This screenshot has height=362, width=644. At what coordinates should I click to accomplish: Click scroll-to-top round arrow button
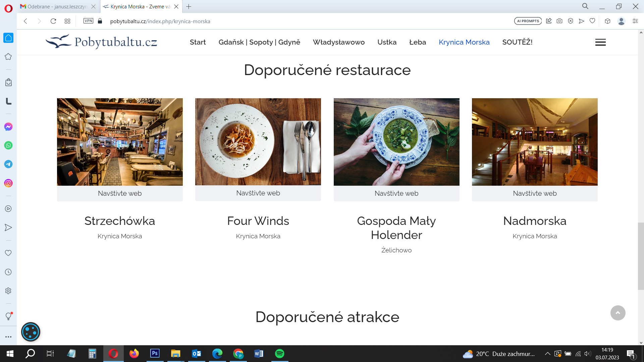click(618, 313)
